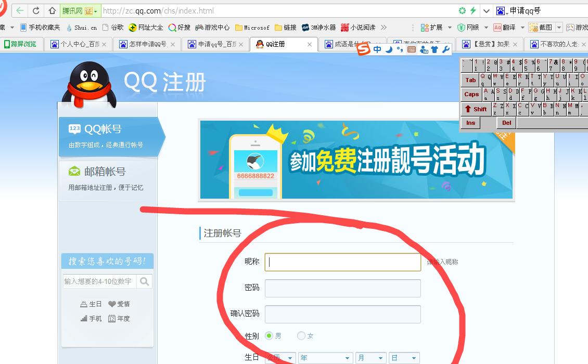The image size is (588, 364).
Task: Select the 女 gender radio button
Action: (x=301, y=335)
